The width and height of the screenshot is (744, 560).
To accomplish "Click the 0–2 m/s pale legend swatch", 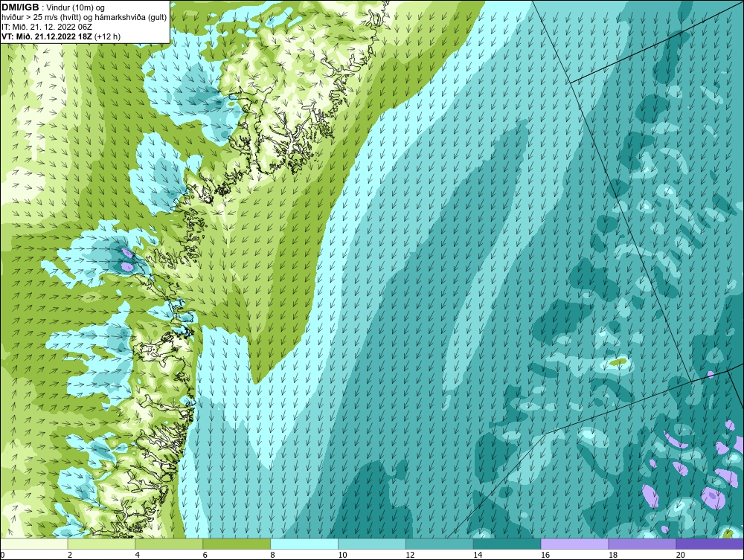I will (x=34, y=544).
